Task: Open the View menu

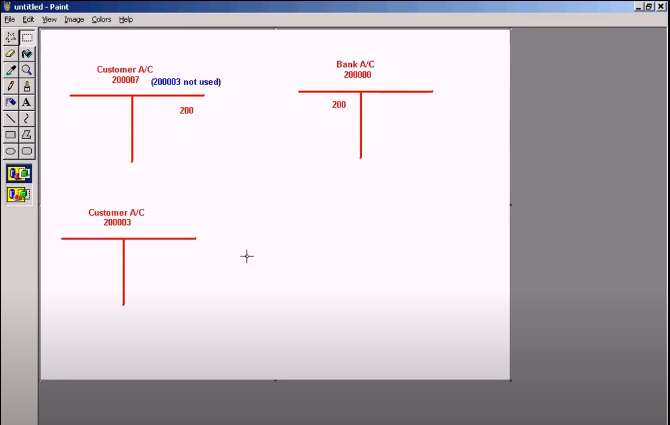Action: point(49,20)
